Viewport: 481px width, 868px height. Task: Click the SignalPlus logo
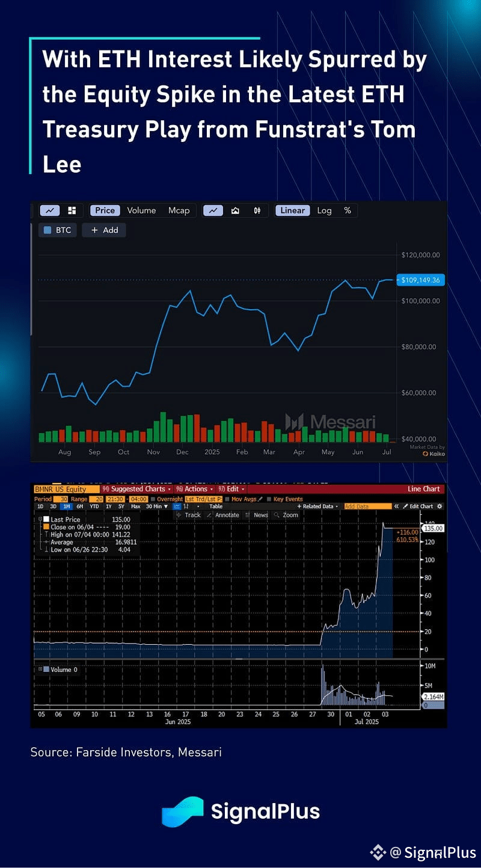[x=241, y=811]
